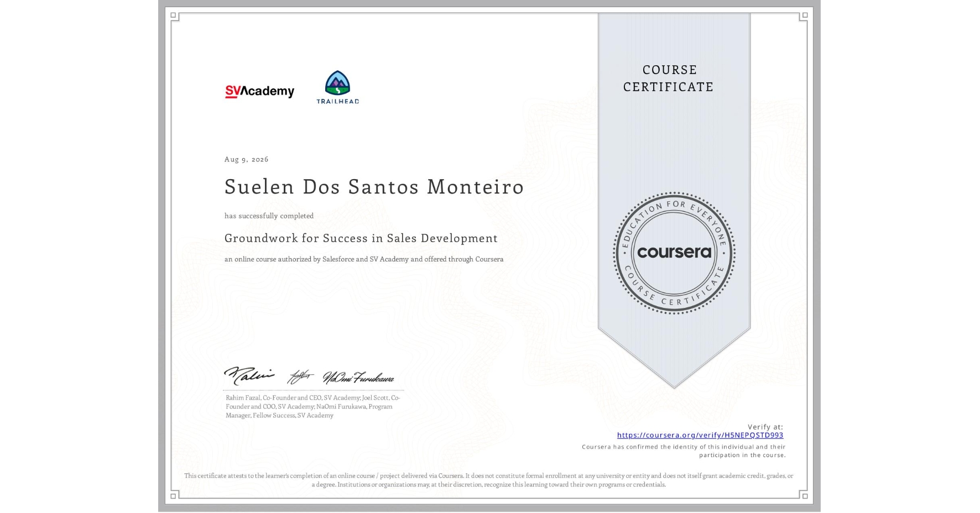
Task: Open the coursera.org verify link
Action: click(x=700, y=435)
